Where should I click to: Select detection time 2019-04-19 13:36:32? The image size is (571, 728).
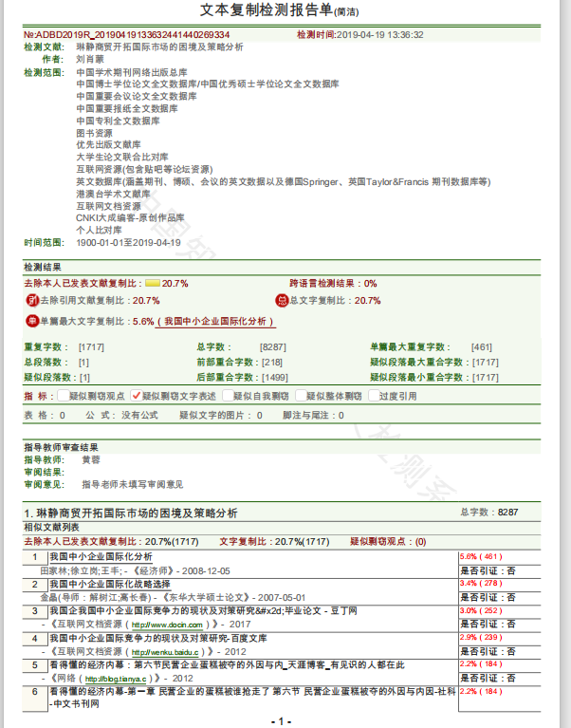380,35
